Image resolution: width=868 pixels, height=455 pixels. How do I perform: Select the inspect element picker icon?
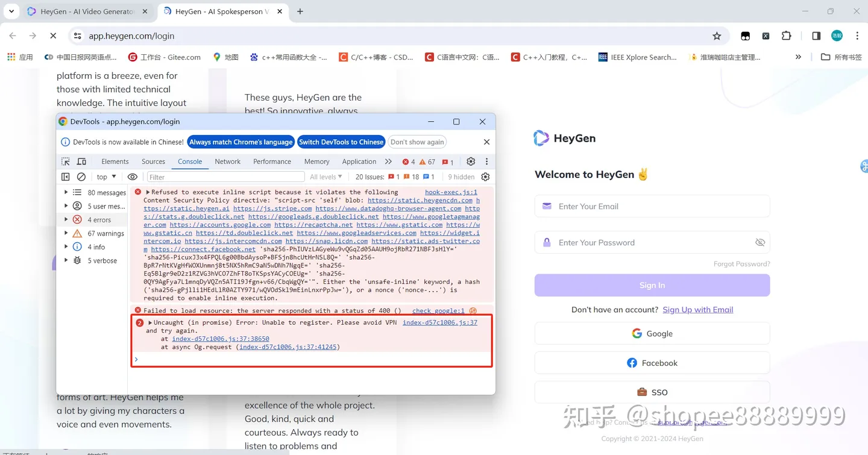pos(66,162)
